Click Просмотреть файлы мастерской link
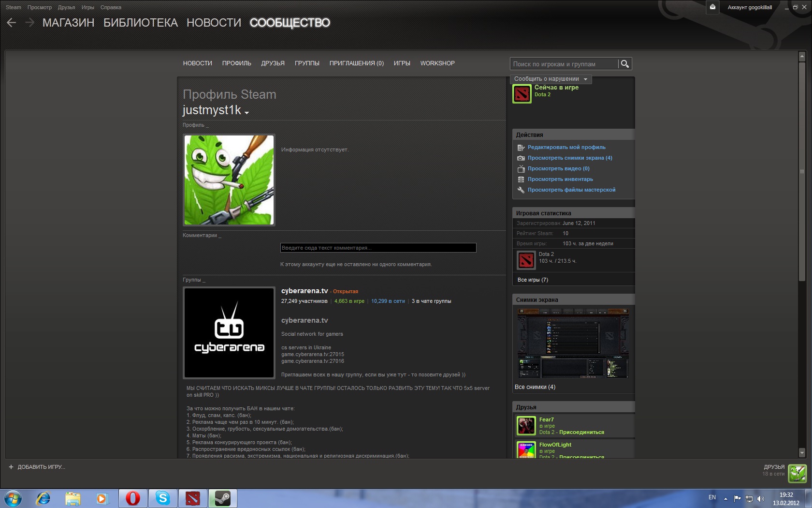812x508 pixels. (x=572, y=190)
